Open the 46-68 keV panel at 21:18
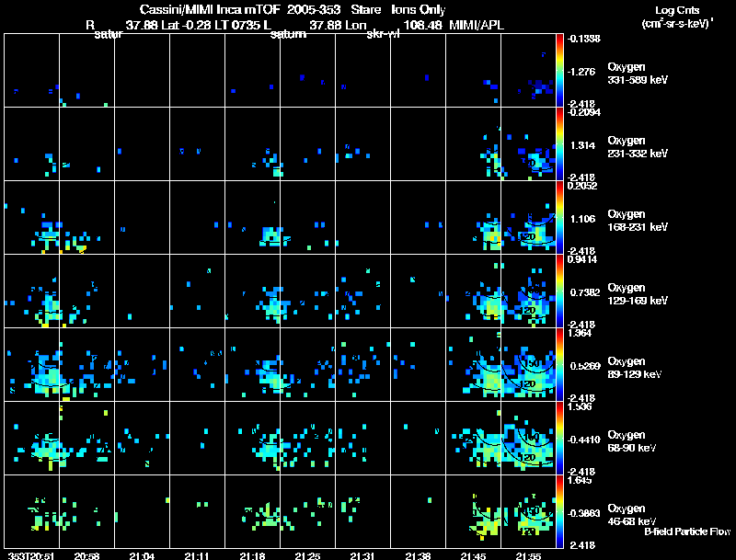736x560 pixels. pos(252,511)
